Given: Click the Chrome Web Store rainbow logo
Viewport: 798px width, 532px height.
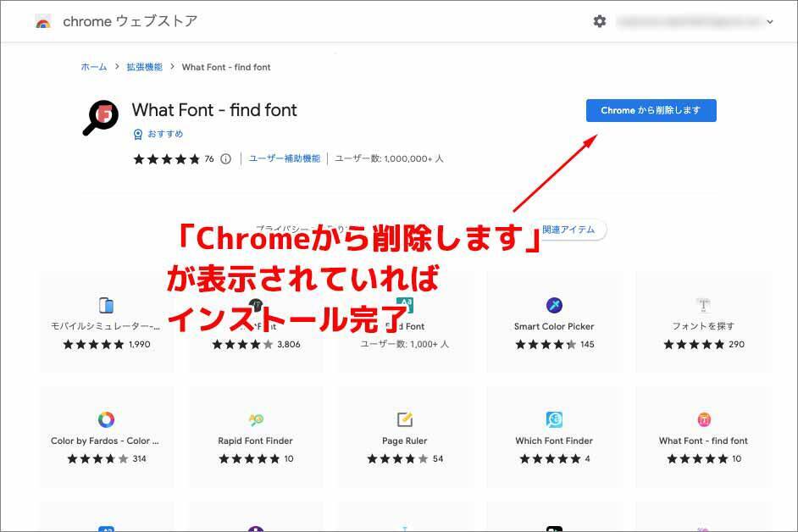Looking at the screenshot, I should point(43,22).
